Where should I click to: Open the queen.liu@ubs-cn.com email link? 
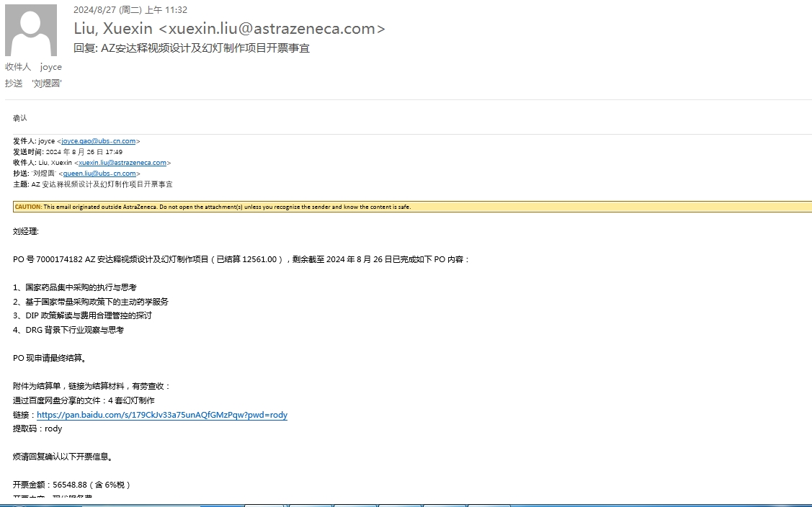click(x=99, y=174)
